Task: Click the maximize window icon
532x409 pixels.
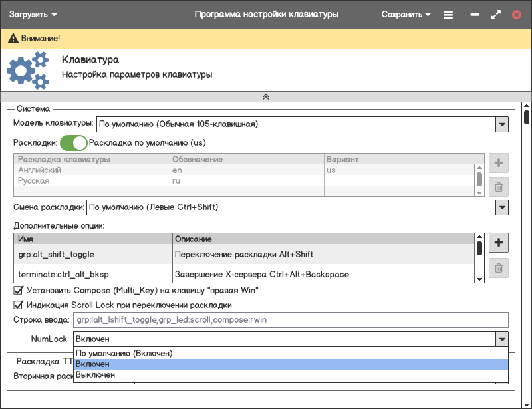Action: click(495, 14)
